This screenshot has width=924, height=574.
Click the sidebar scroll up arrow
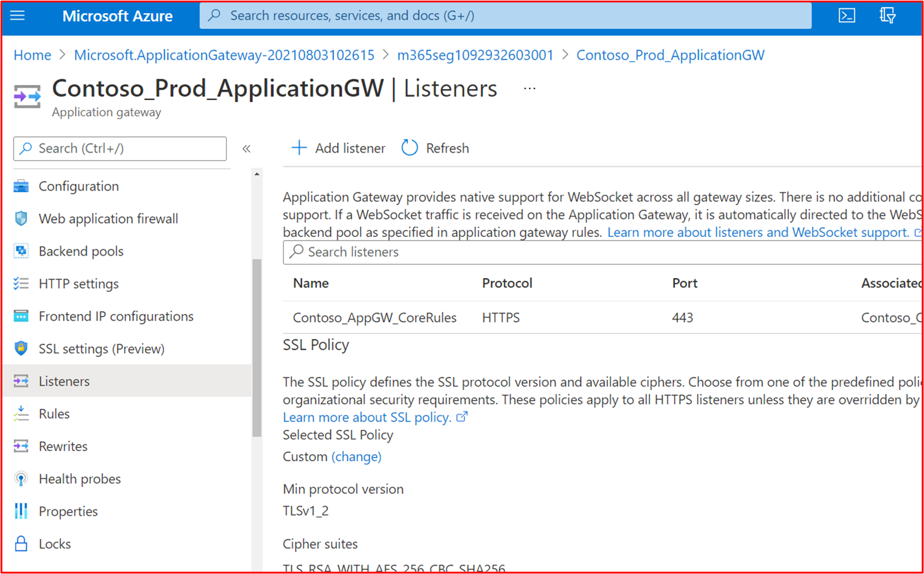coord(257,174)
